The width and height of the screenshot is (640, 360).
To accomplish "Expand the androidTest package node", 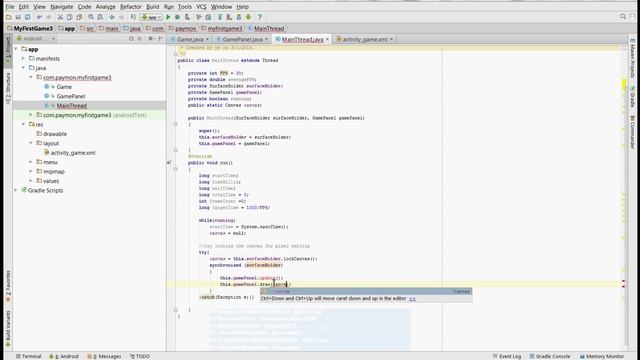I will pyautogui.click(x=31, y=115).
